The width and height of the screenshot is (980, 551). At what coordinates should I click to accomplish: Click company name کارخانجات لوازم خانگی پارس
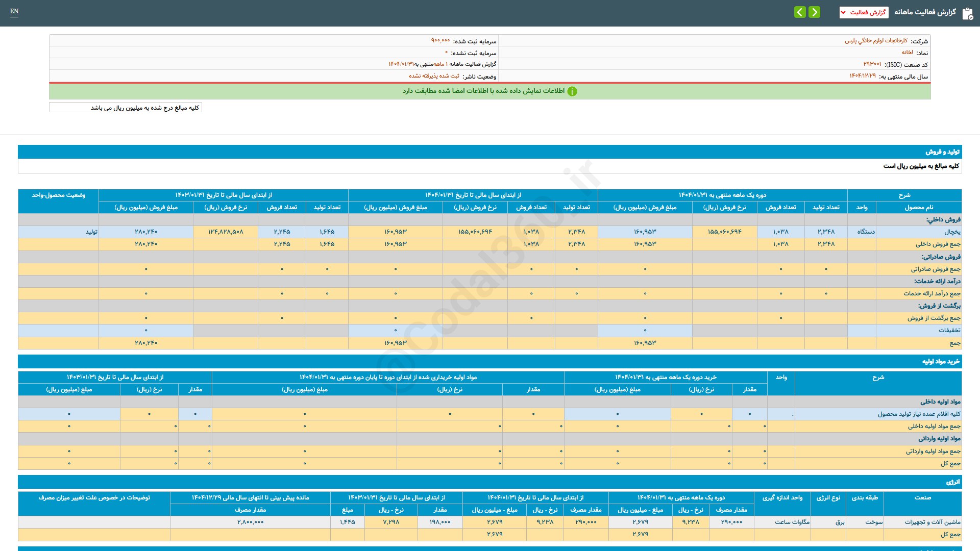pyautogui.click(x=876, y=41)
